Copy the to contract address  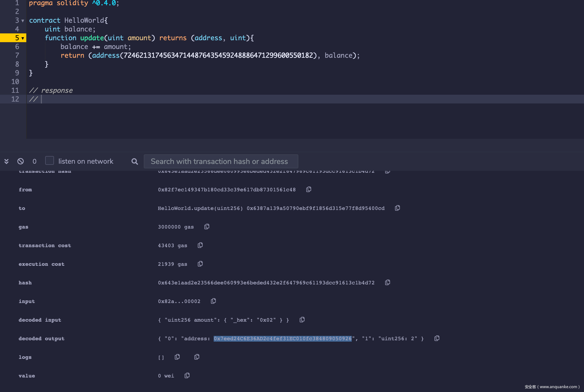(x=397, y=208)
